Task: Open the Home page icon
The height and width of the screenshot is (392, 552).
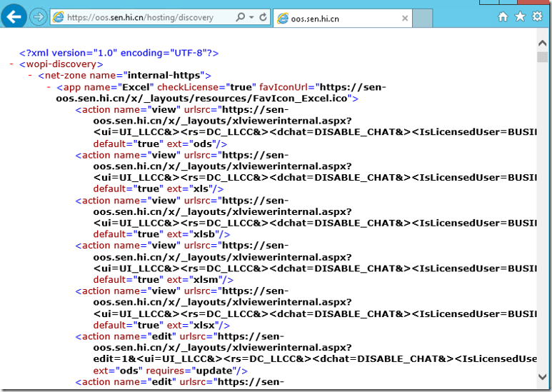Action: [x=503, y=16]
